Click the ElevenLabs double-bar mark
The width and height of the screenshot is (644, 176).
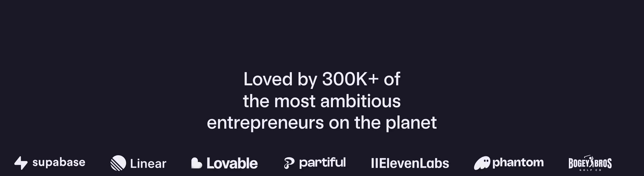point(374,163)
